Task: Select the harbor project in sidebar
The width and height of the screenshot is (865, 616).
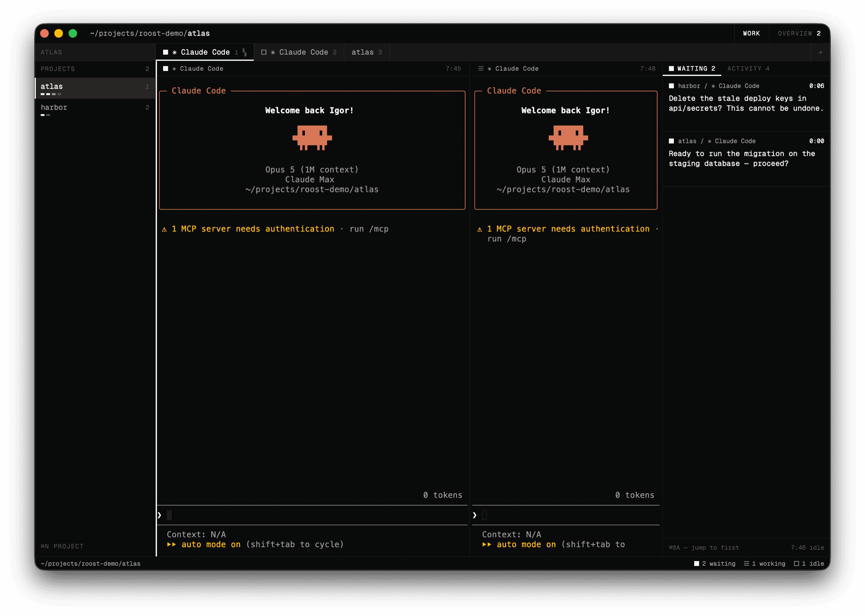Action: click(95, 109)
